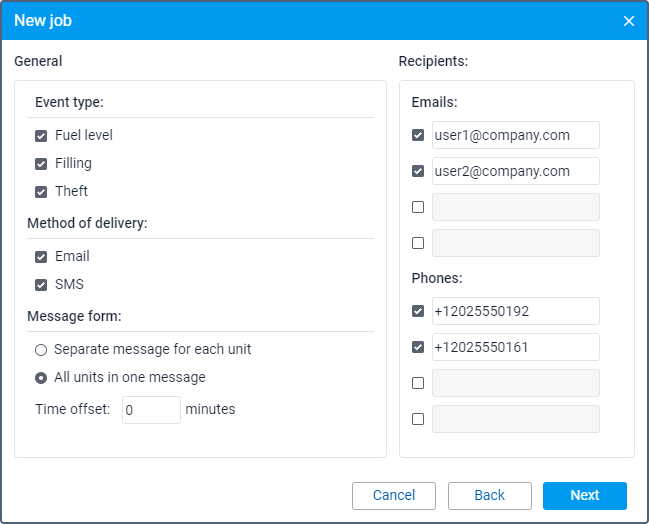Edit the +12025550161 phone field

[515, 347]
